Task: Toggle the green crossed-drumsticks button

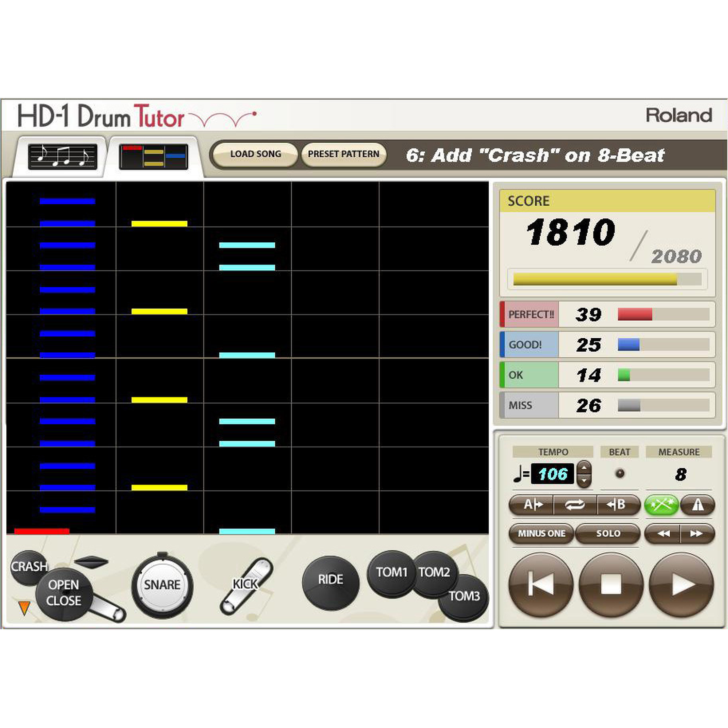Action: pyautogui.click(x=661, y=505)
